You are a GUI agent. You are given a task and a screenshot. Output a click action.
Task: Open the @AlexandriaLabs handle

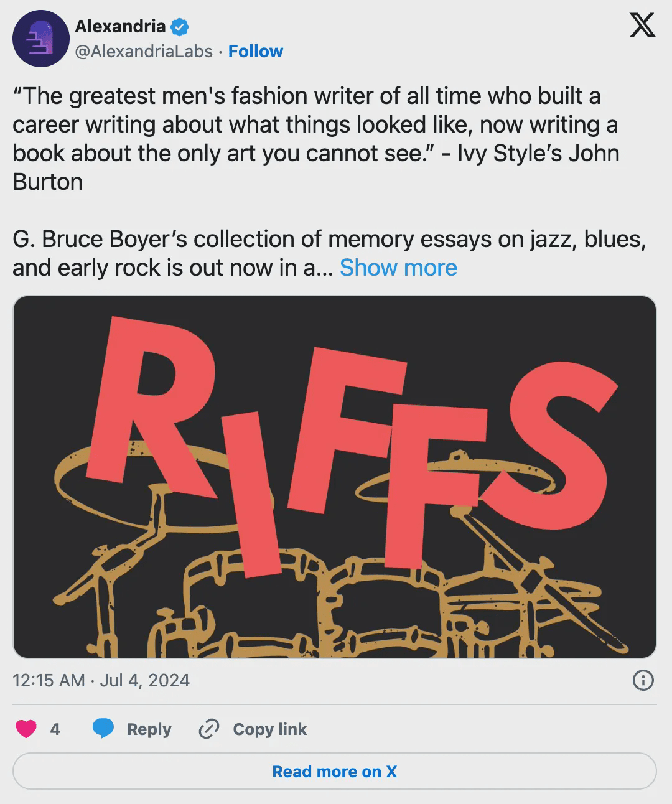pos(144,51)
